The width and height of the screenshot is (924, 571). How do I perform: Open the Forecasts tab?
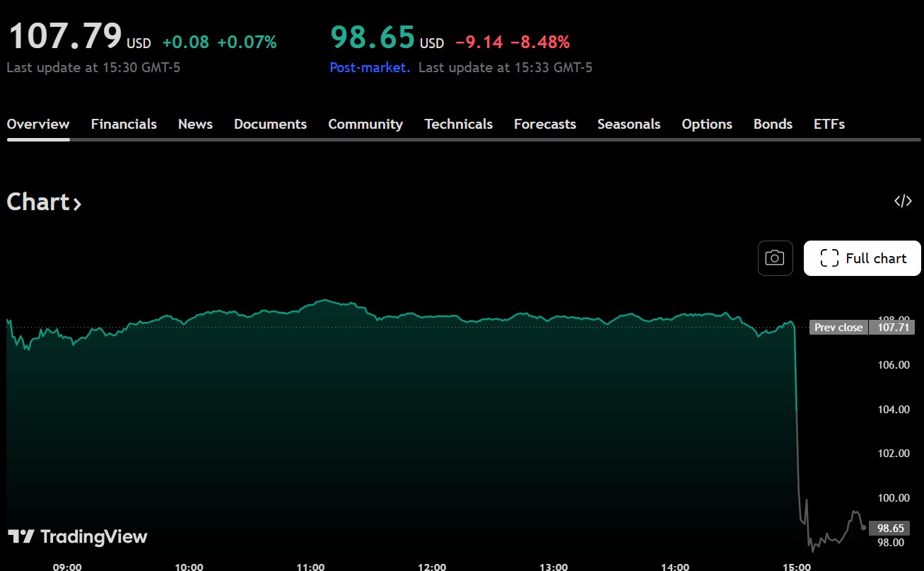pos(545,124)
